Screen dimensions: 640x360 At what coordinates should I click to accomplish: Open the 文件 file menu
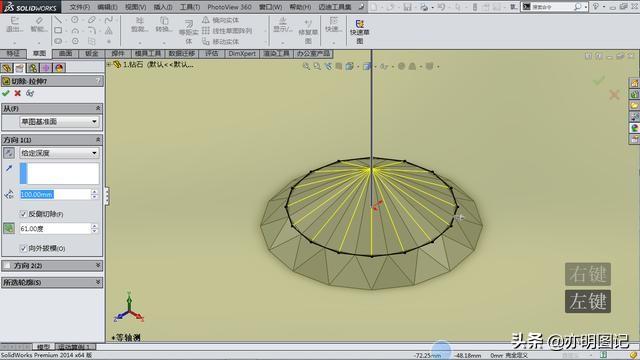[80, 7]
